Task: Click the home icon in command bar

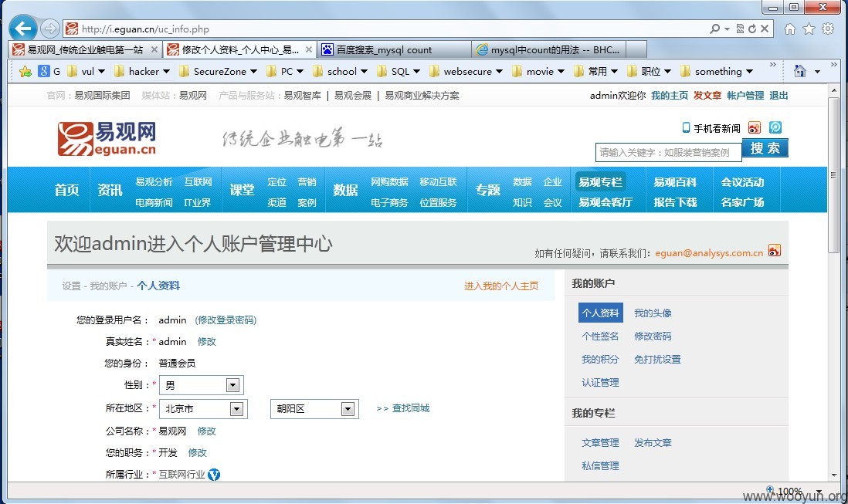Action: [x=800, y=71]
